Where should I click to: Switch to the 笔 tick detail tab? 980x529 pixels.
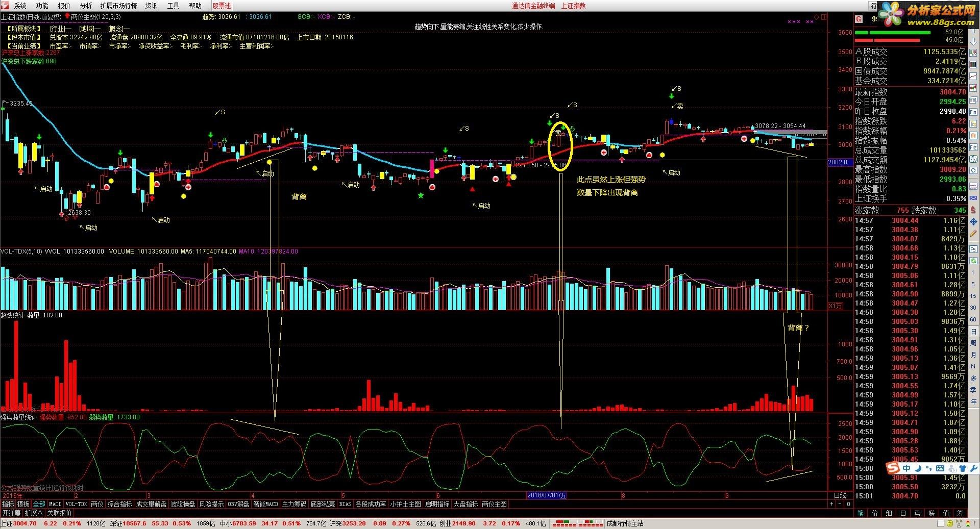(x=861, y=513)
